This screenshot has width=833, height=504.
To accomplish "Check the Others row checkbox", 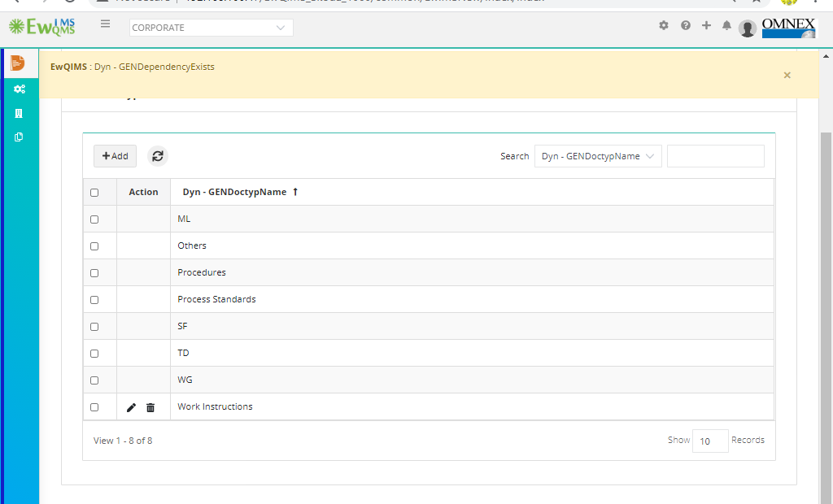I will point(94,245).
